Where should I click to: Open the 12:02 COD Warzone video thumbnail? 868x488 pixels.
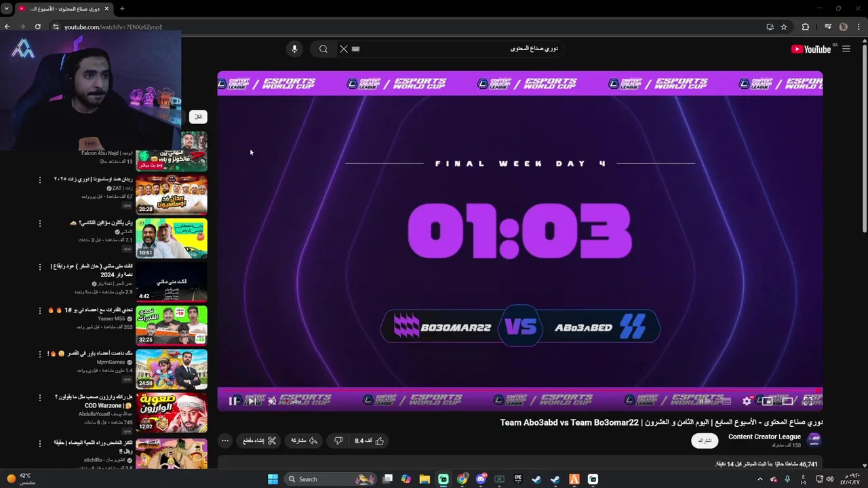point(172,412)
